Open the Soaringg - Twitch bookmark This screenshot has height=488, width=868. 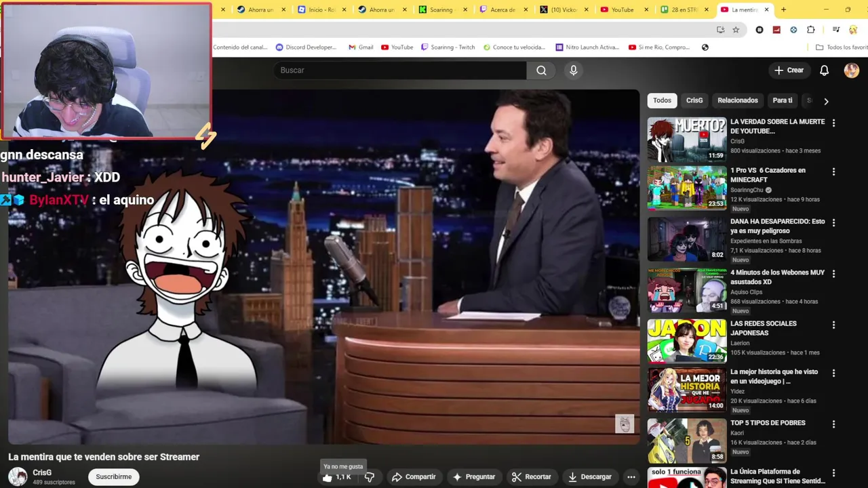click(x=448, y=47)
